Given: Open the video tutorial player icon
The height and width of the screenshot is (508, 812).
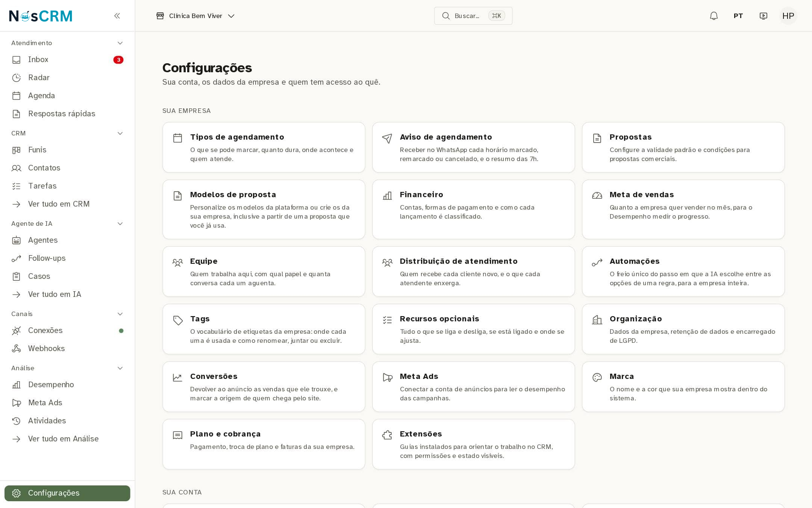Looking at the screenshot, I should [763, 16].
